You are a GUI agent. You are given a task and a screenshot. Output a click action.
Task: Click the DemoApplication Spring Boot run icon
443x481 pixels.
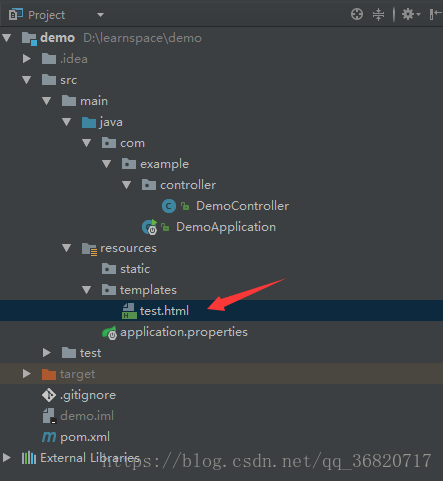(x=149, y=227)
